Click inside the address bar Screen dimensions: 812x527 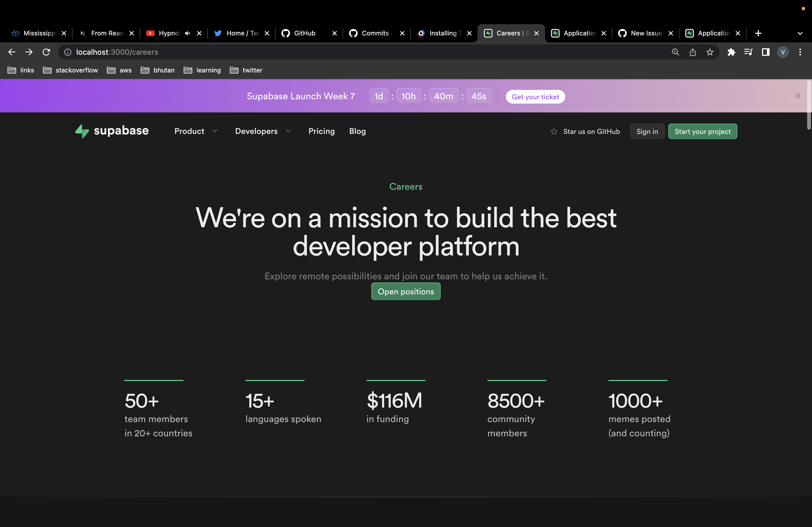tap(239, 52)
